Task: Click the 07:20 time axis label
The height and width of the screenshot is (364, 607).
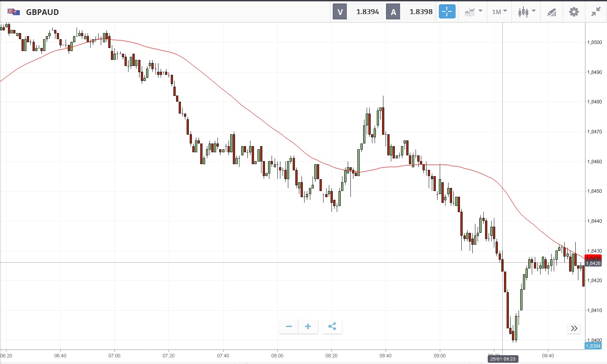Action: 169,355
